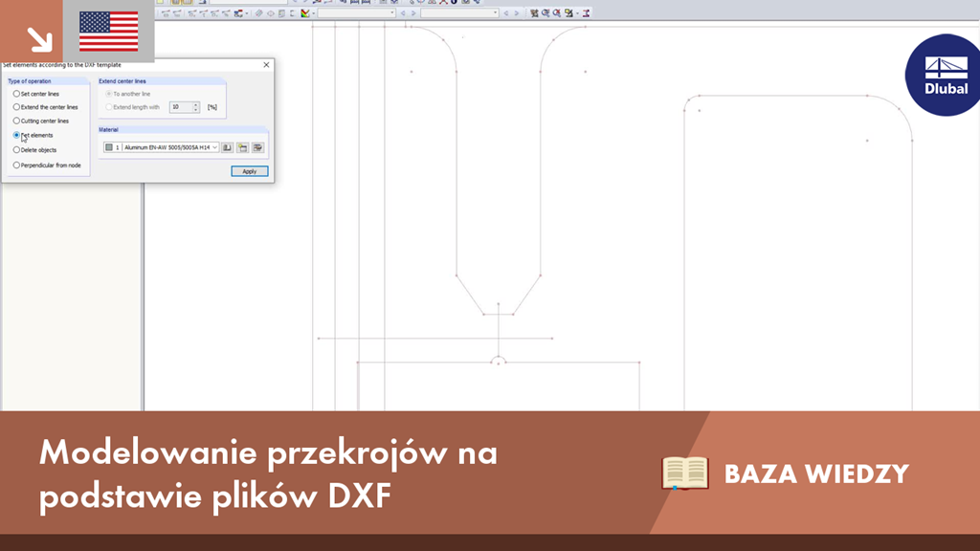The image size is (980, 551).
Task: Select a zoom magnifier icon in the top-right toolbar
Action: pyautogui.click(x=546, y=13)
